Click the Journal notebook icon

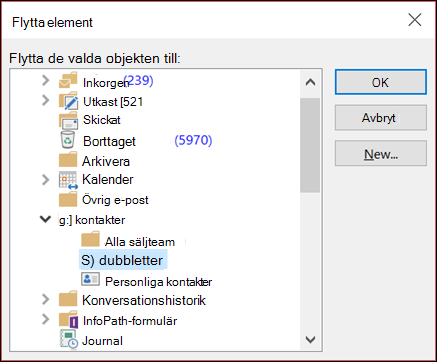tap(69, 339)
